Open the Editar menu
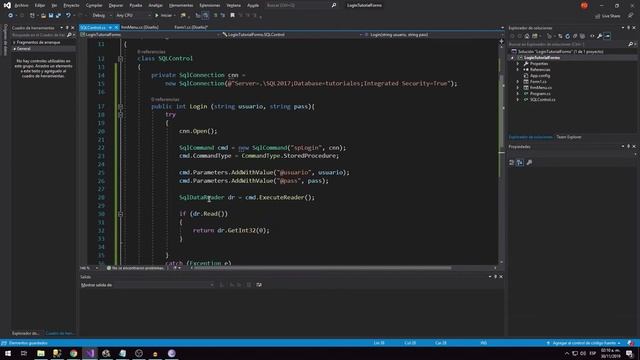Image resolution: width=640 pixels, height=360 pixels. coord(40,5)
